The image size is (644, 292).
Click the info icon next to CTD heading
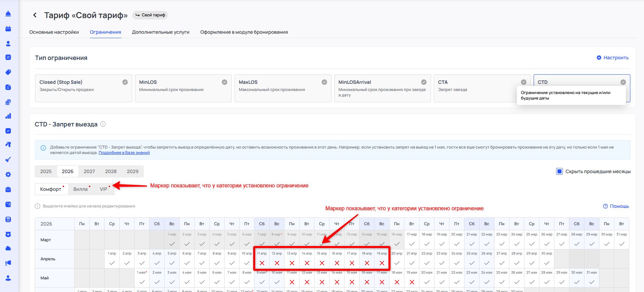[103, 124]
